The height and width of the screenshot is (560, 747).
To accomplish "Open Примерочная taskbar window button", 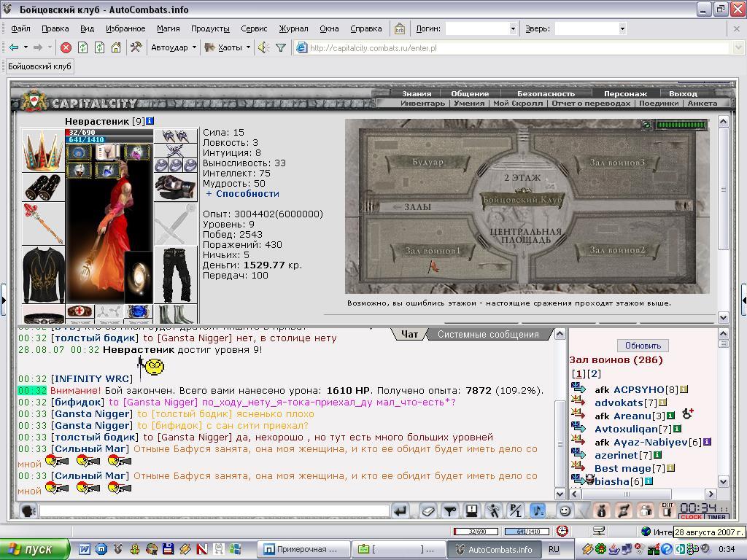I will pyautogui.click(x=303, y=549).
